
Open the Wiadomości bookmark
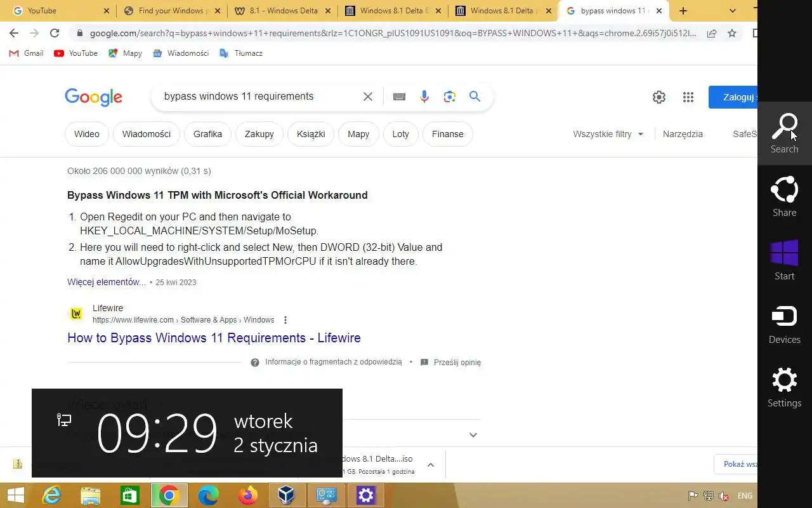pyautogui.click(x=181, y=53)
